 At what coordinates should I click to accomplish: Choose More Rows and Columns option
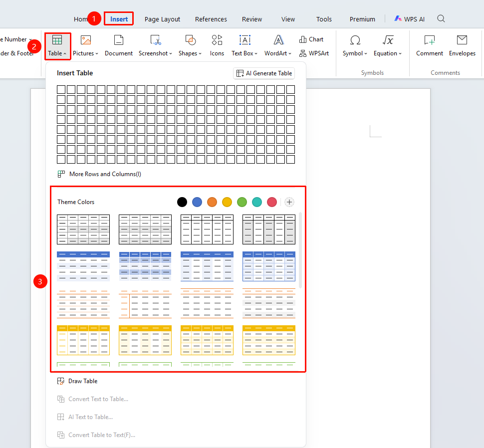[x=99, y=174]
